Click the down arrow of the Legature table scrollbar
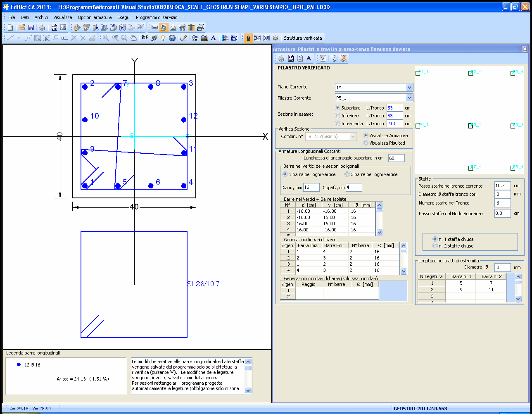532x414 pixels. click(518, 299)
